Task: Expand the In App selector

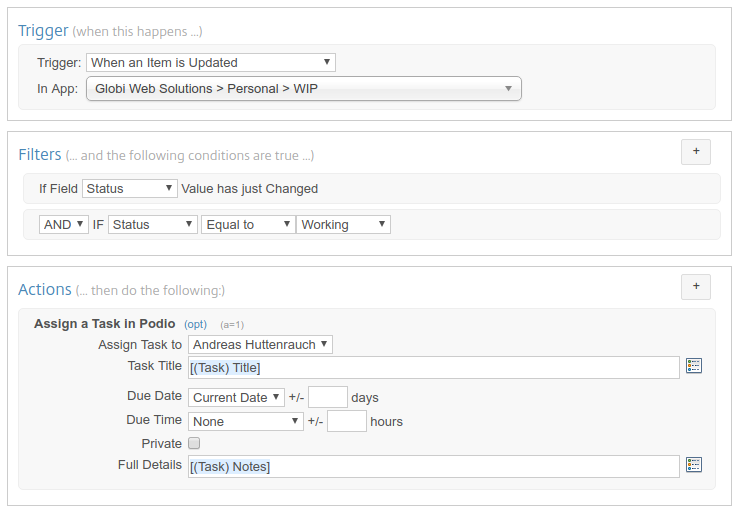Action: [x=304, y=89]
